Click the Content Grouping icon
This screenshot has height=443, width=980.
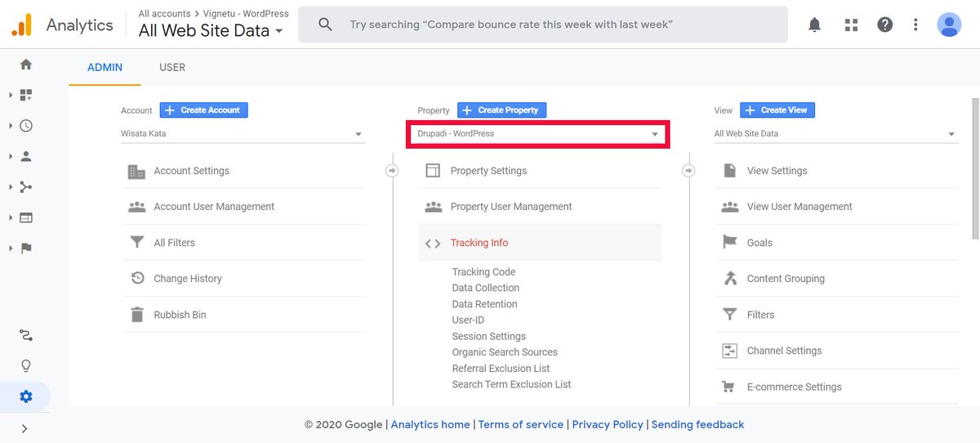(x=730, y=279)
